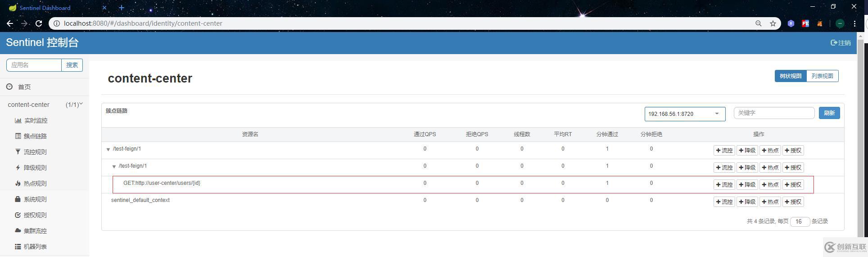This screenshot has height=257, width=868.
Task: Add 降级 rule for GET user-center row
Action: coord(747,185)
